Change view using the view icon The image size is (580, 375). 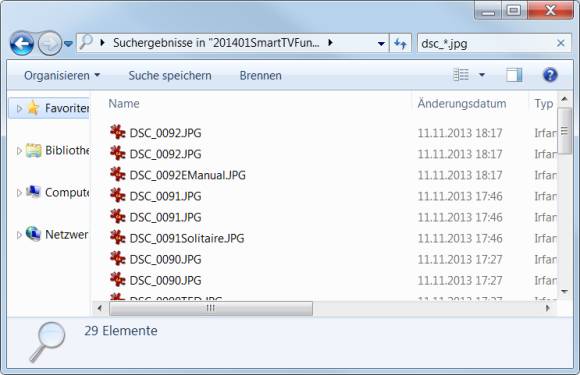coord(461,75)
